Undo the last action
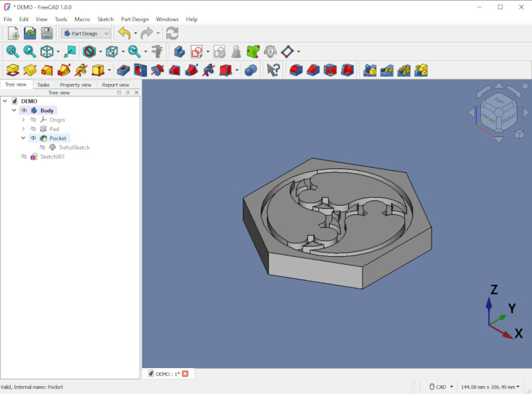The image size is (532, 394). click(x=124, y=33)
